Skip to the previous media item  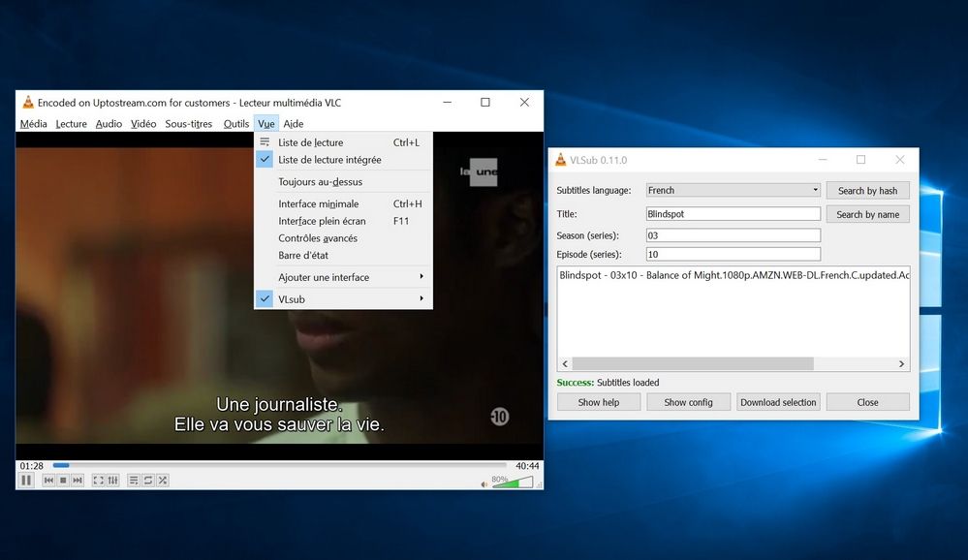coord(48,480)
